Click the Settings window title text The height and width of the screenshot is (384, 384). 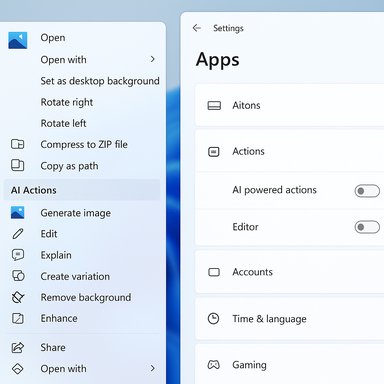(228, 28)
